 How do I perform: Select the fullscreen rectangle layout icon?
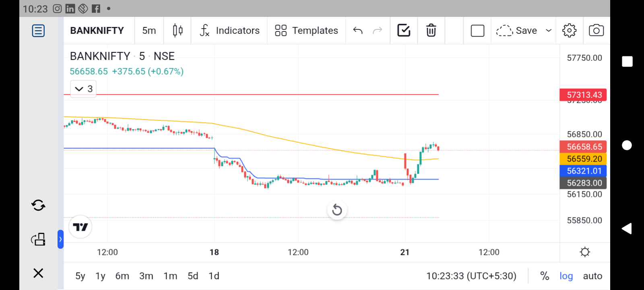(477, 31)
